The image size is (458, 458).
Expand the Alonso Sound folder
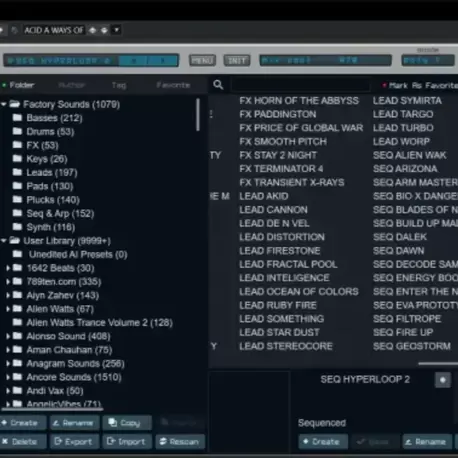(8, 336)
